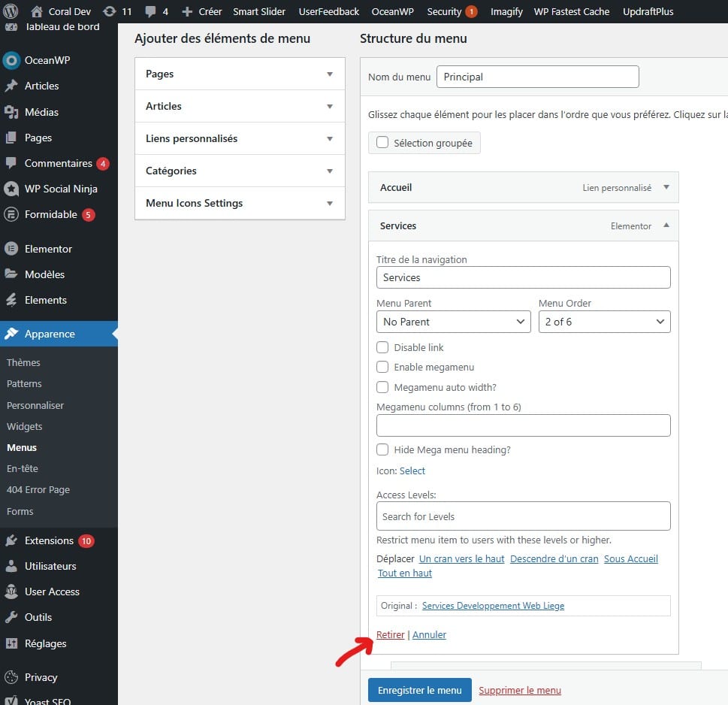Viewport: 728px width, 705px height.
Task: Click the Annuler link
Action: [429, 634]
